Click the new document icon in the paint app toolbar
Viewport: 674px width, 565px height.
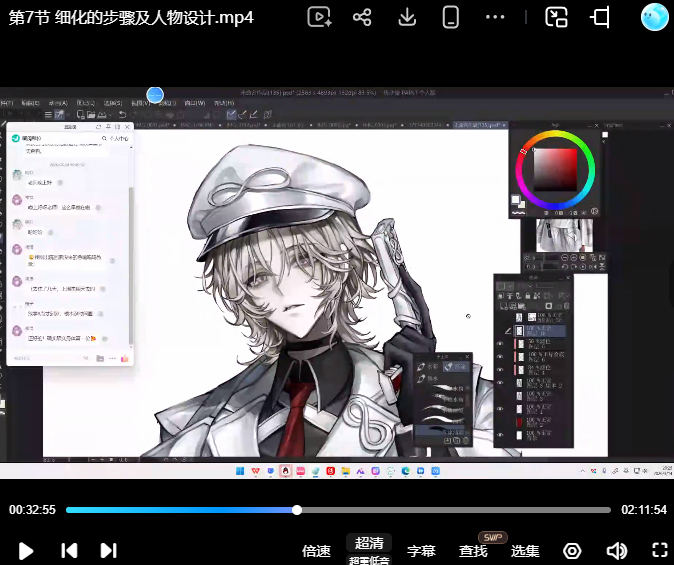[80, 114]
